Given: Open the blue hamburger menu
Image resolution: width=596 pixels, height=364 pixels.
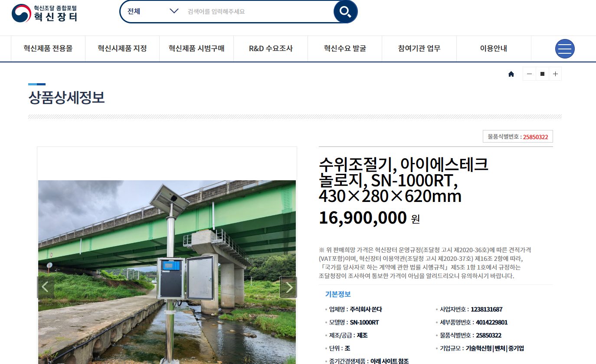Looking at the screenshot, I should pos(565,49).
